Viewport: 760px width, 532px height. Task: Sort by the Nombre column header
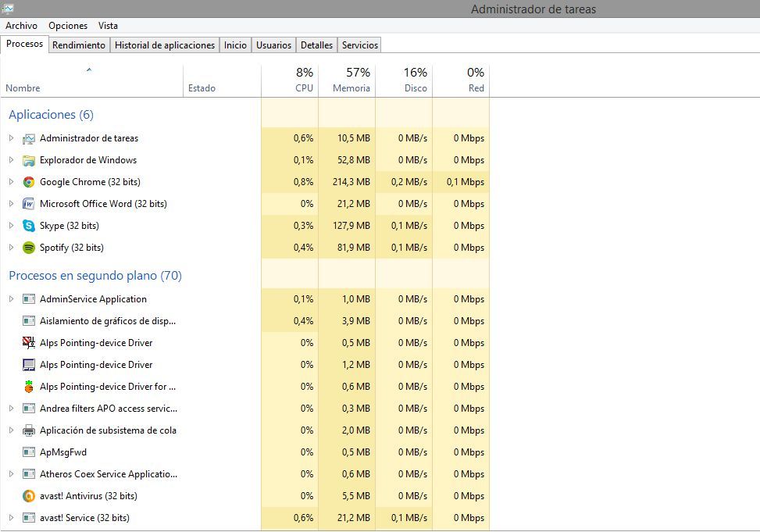(x=91, y=81)
